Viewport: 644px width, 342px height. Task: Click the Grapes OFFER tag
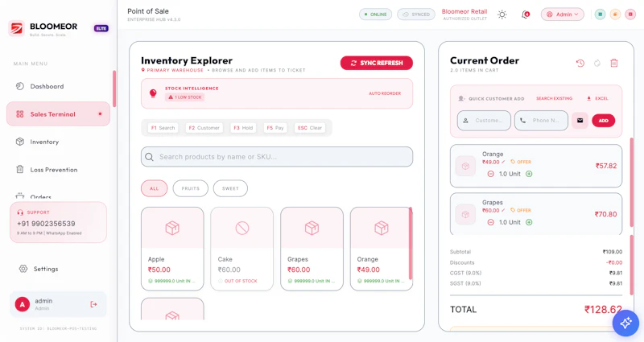pos(521,211)
